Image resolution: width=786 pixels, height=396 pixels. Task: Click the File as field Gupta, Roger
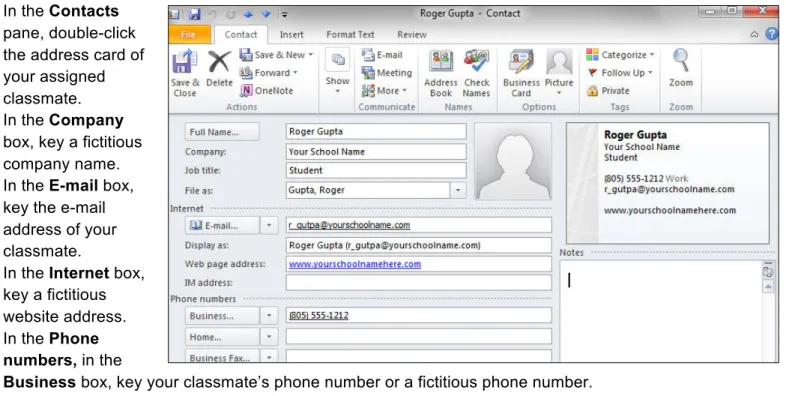click(x=368, y=190)
